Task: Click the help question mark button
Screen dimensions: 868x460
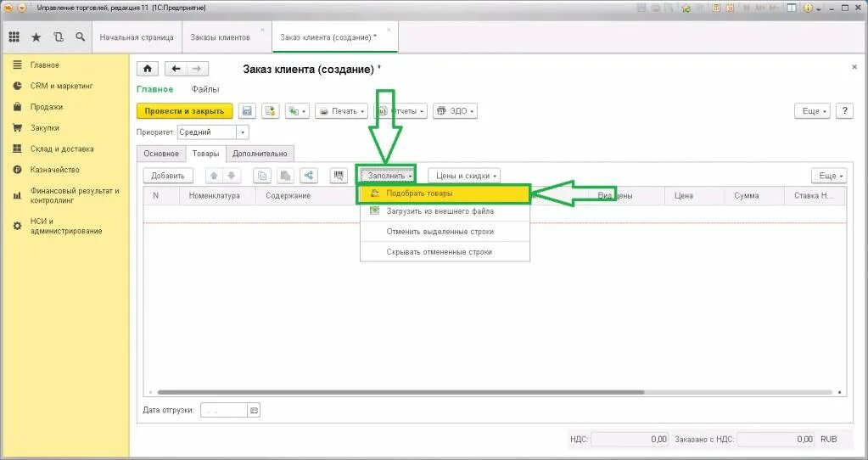Action: [844, 110]
